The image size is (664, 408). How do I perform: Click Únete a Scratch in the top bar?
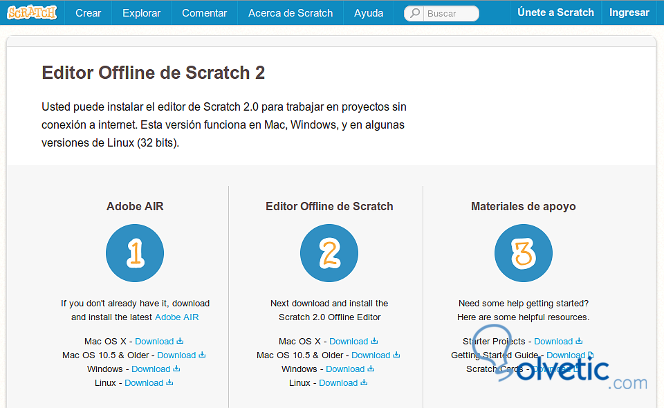[x=556, y=12]
